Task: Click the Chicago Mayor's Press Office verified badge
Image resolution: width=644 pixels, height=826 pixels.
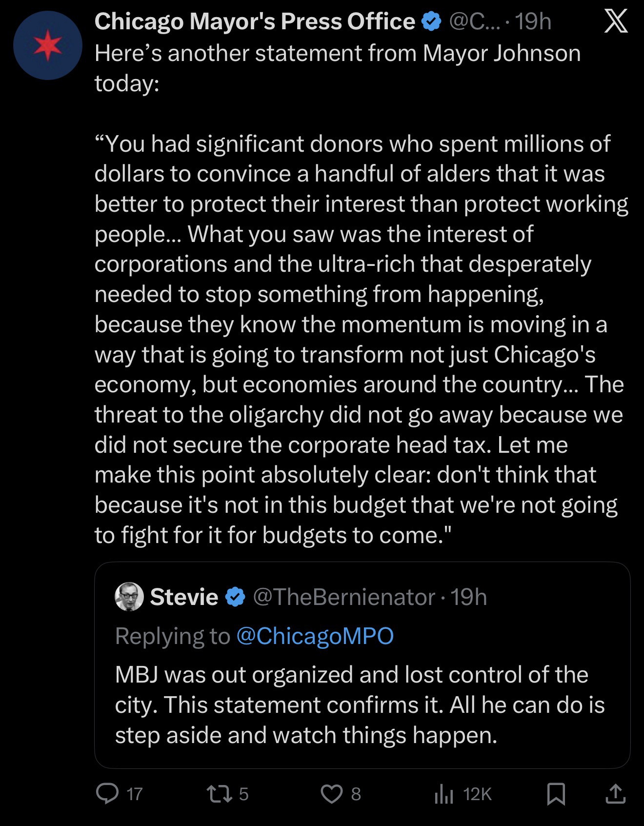Action: pos(431,22)
